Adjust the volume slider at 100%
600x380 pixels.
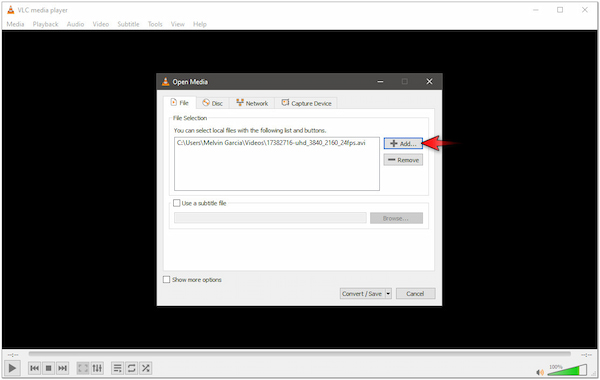(567, 370)
